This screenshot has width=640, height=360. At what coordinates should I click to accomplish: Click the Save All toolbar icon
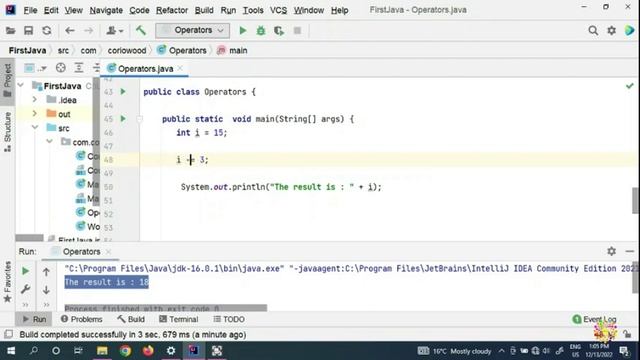pos(28,31)
